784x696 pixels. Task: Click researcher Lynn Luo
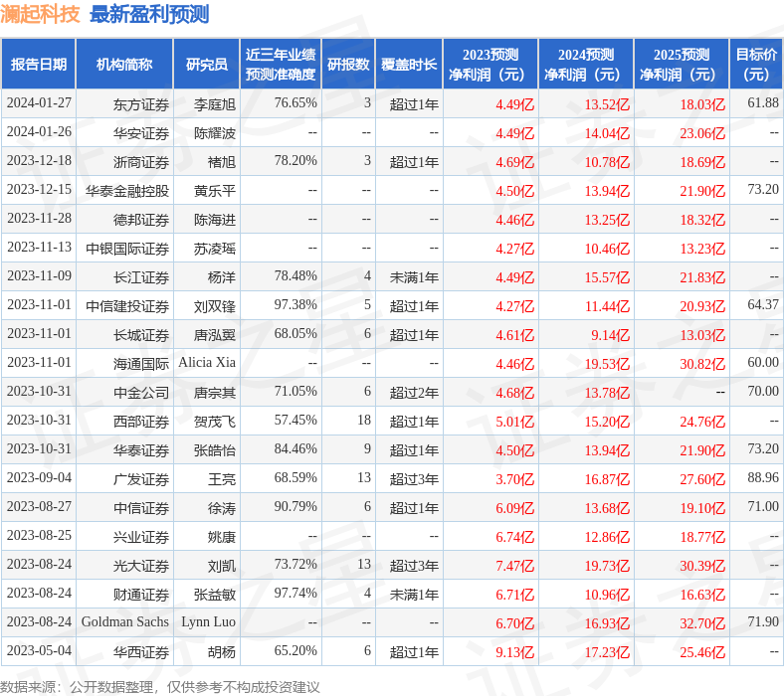(209, 622)
